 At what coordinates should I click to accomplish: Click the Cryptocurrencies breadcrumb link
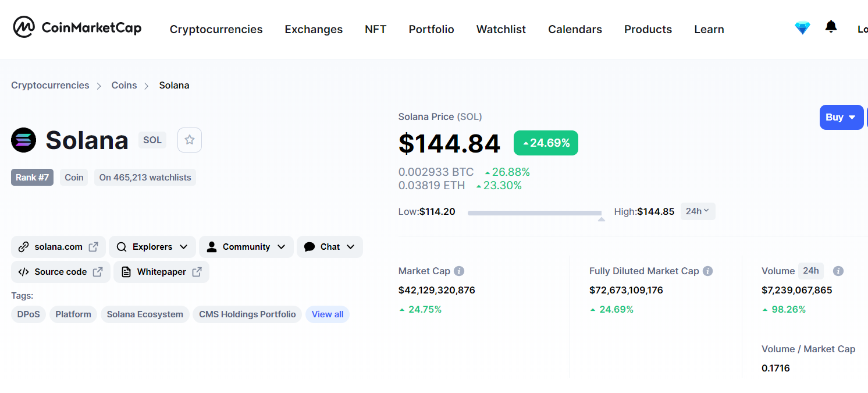tap(50, 85)
